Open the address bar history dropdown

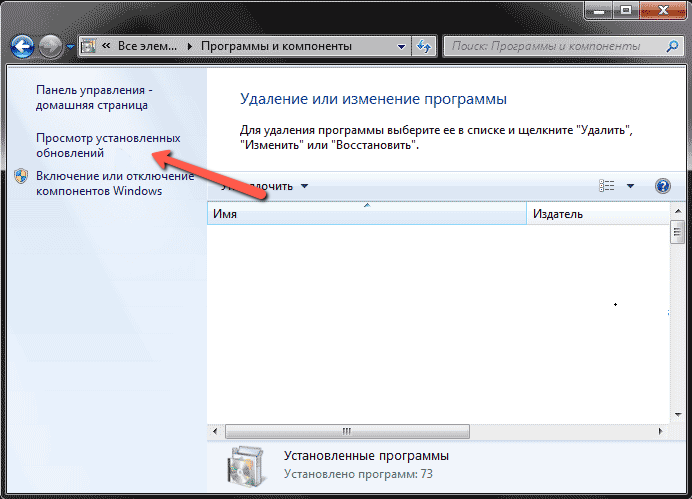point(401,46)
